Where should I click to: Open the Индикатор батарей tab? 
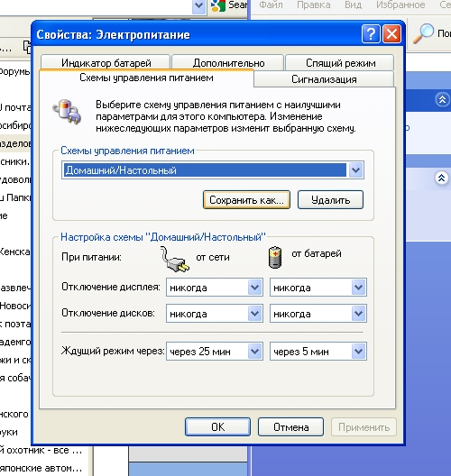[106, 62]
